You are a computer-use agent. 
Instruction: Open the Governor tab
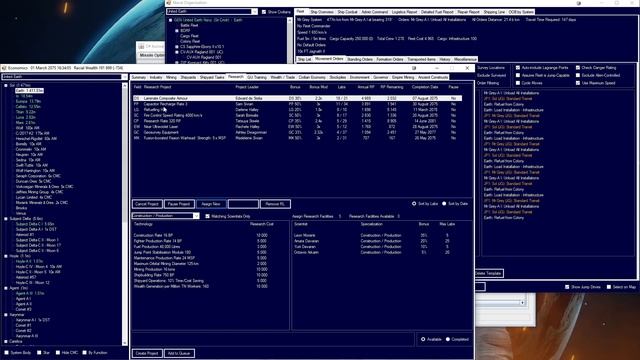point(380,77)
